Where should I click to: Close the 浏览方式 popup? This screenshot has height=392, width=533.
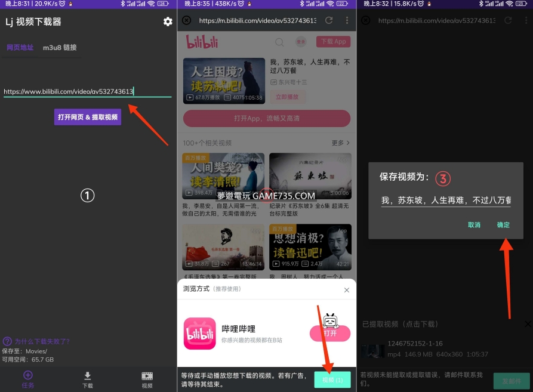[346, 290]
